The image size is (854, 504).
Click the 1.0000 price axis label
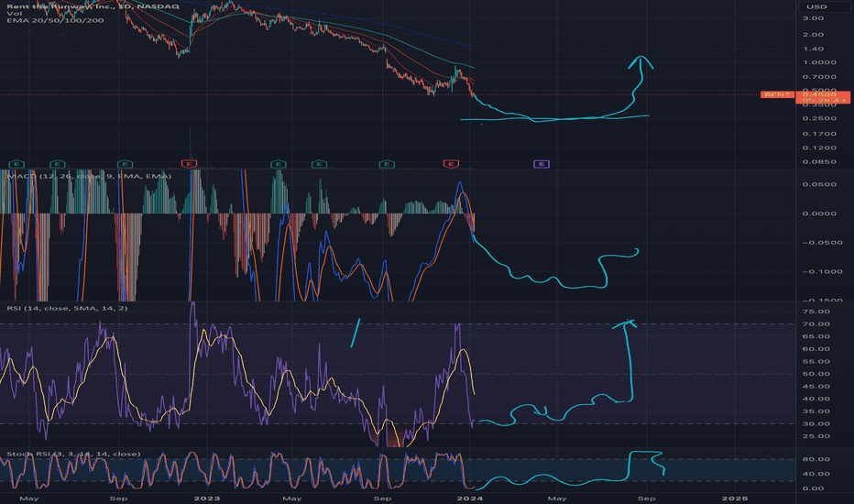pos(818,62)
